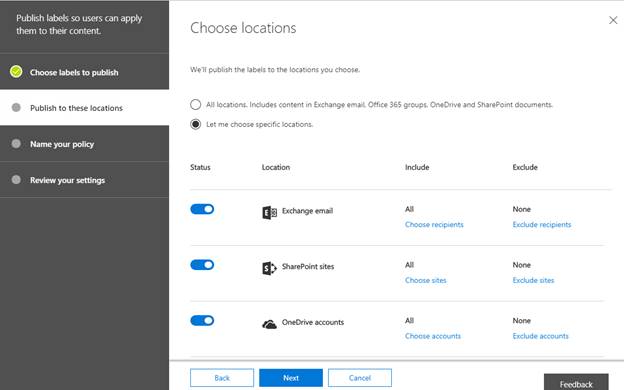Go to Choose labels to publish step
Screen dimensions: 624x390
pos(84,72)
